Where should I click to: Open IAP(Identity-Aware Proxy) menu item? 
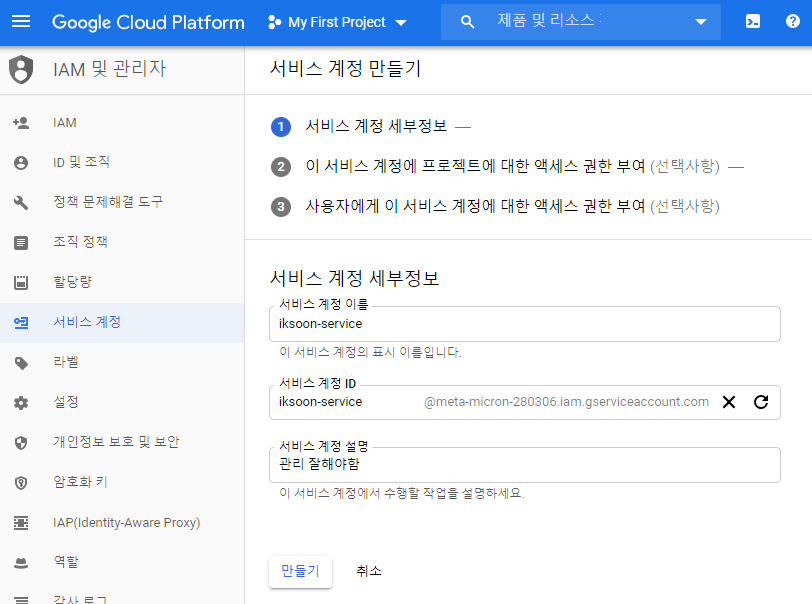[122, 522]
